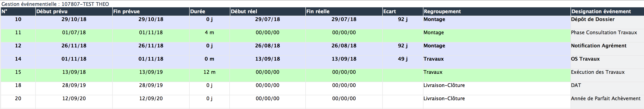Select the Notification Agrément event row

tap(322, 49)
